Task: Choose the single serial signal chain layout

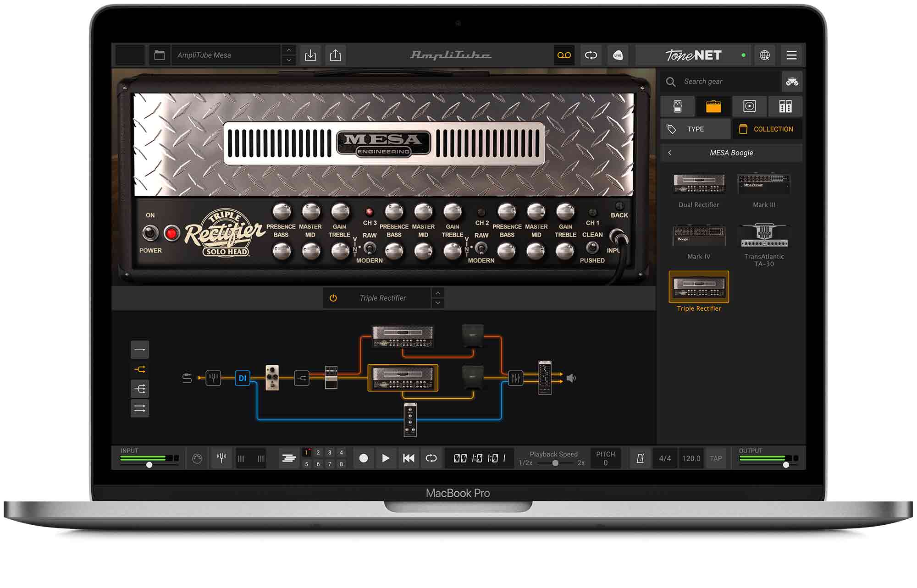Action: (140, 350)
